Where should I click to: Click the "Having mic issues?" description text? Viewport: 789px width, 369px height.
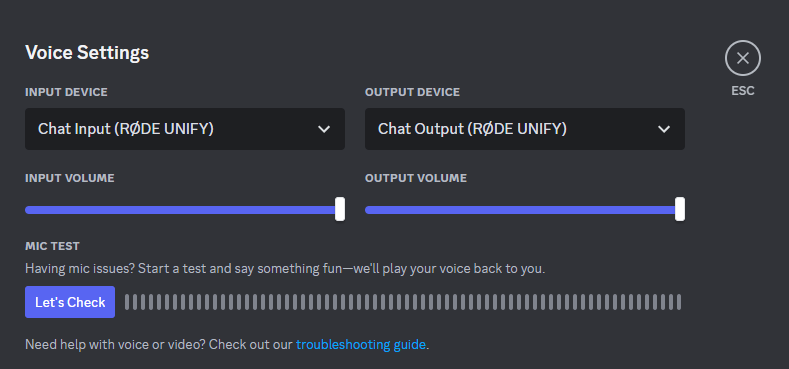click(x=285, y=269)
